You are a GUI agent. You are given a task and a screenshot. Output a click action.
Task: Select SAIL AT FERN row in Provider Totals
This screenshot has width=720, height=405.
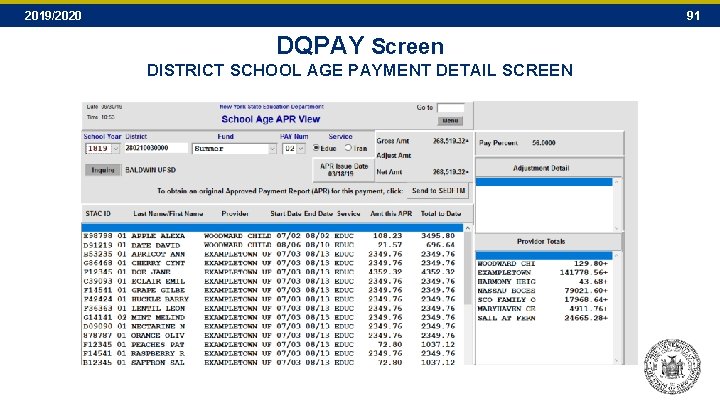point(543,318)
